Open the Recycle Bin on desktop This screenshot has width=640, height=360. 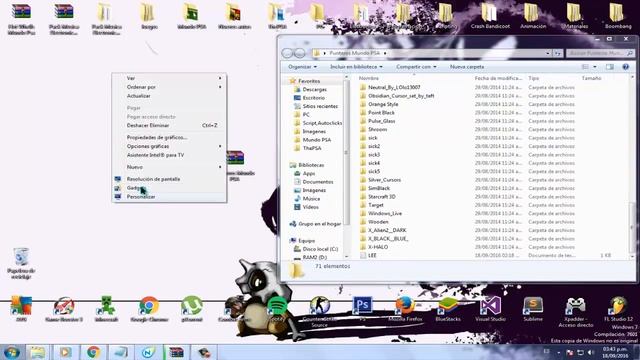pyautogui.click(x=21, y=263)
